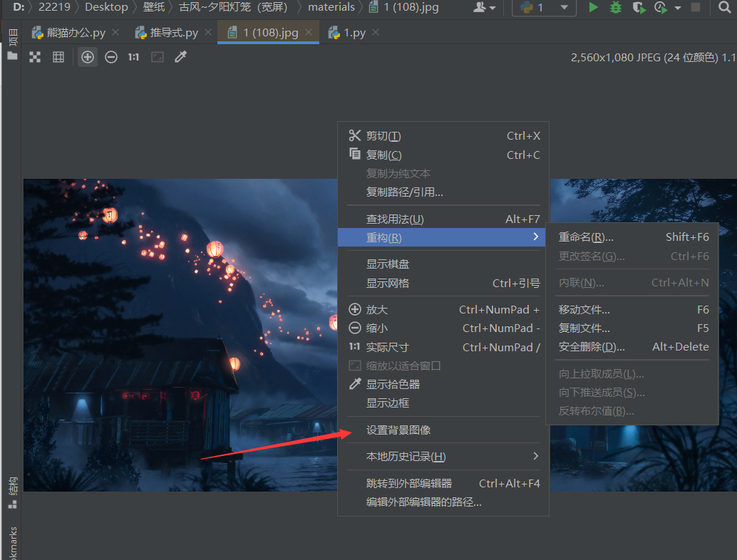Choose 实际尺寸 in the context menu
The width and height of the screenshot is (737, 560).
click(443, 347)
